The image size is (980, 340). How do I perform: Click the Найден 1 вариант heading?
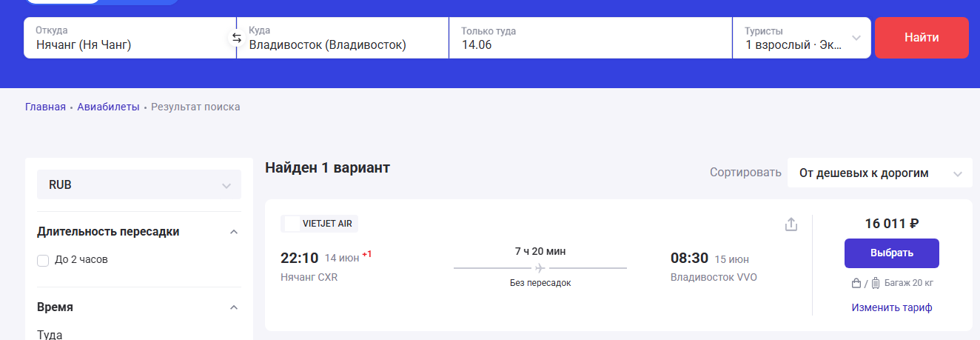pos(327,168)
